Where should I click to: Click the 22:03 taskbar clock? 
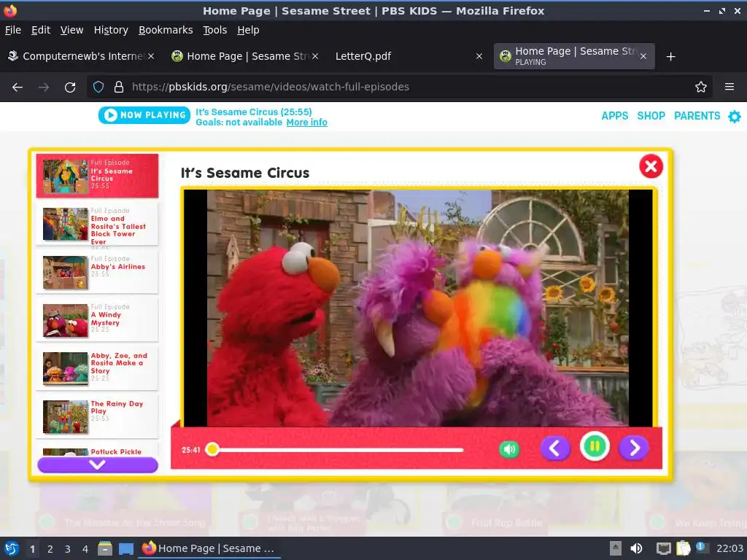tap(729, 548)
